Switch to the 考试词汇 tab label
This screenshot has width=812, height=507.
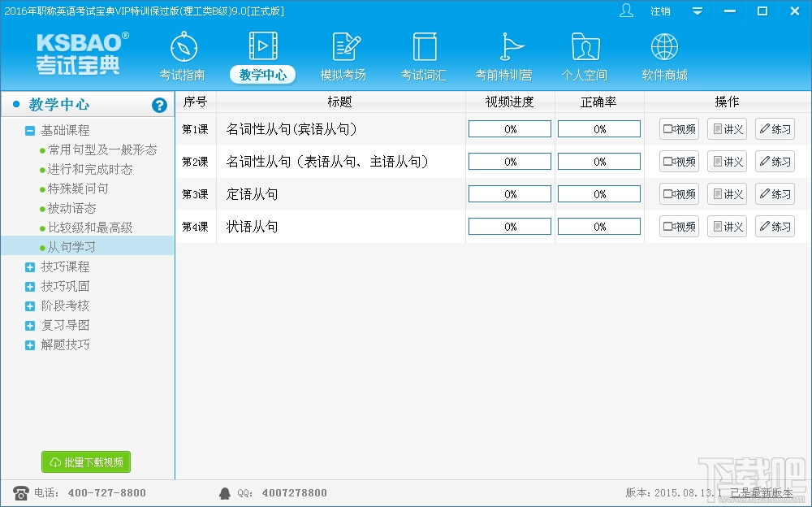click(424, 76)
